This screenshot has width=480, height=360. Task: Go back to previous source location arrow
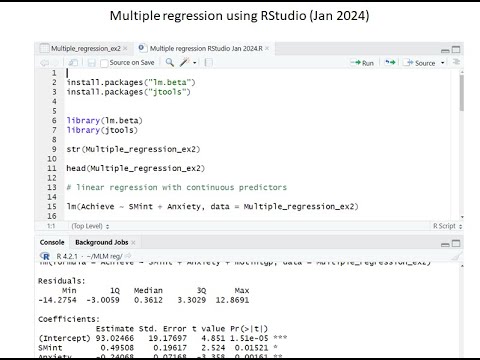tap(44, 63)
